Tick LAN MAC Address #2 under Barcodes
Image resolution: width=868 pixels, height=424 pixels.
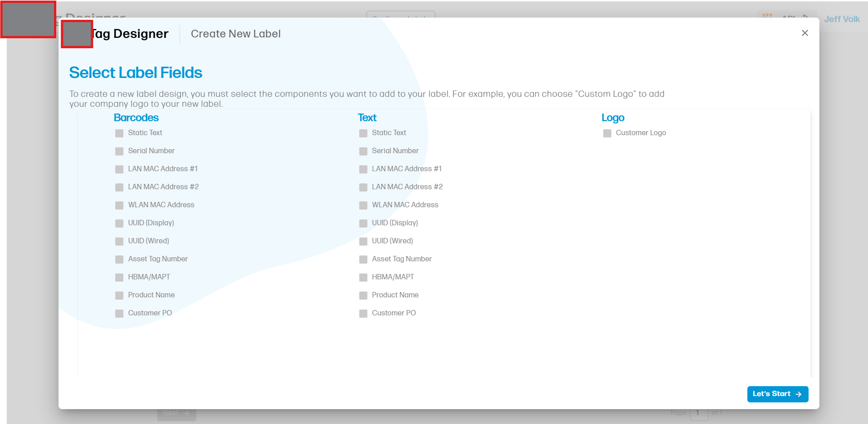point(119,187)
